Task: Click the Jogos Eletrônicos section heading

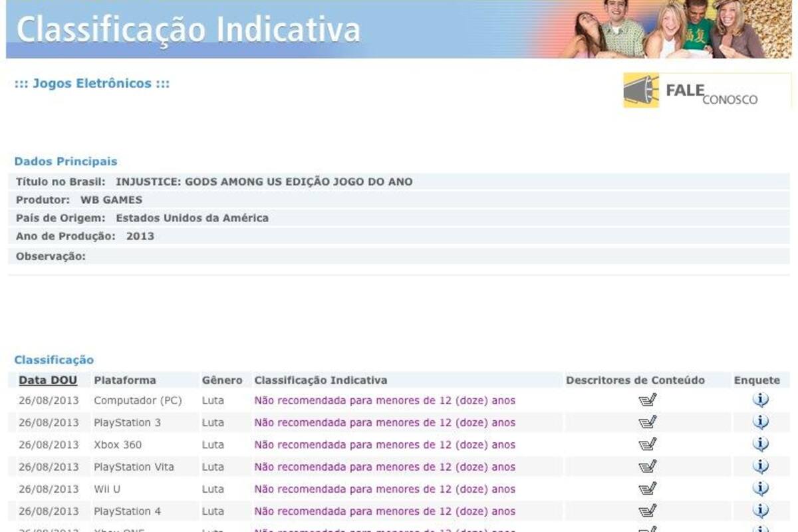Action: (x=92, y=84)
